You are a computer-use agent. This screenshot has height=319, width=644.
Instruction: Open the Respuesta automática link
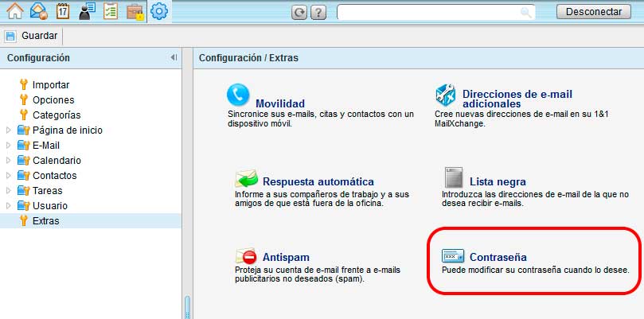318,181
